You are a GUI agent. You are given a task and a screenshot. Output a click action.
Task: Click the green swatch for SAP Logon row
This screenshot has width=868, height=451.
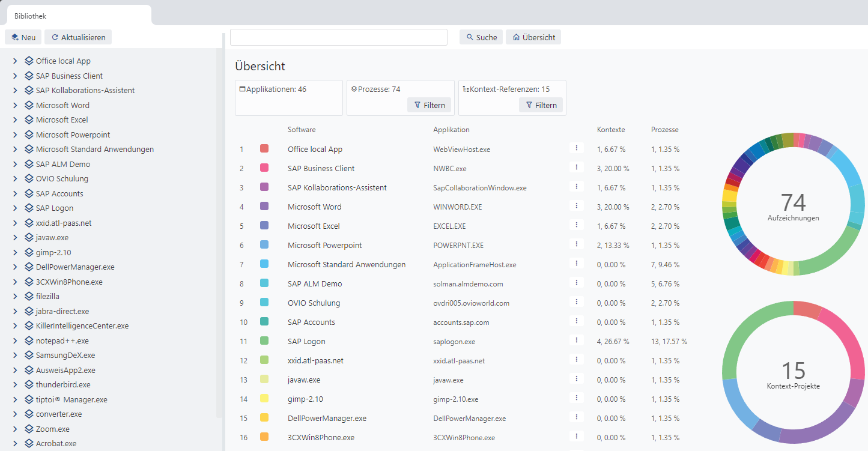pyautogui.click(x=264, y=341)
